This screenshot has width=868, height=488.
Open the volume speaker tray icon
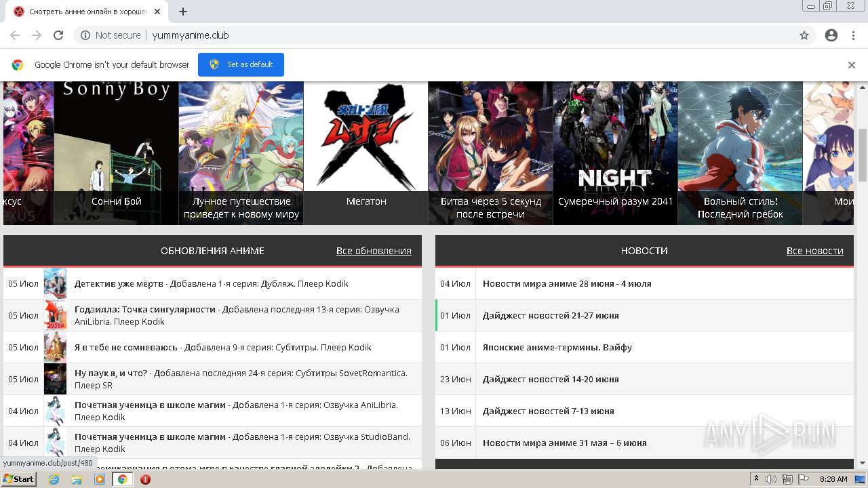click(771, 479)
